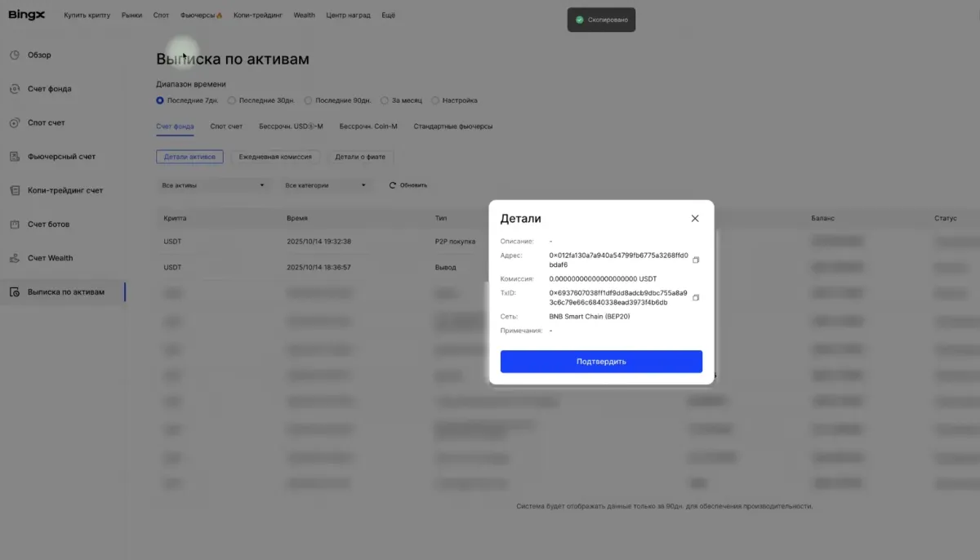Open the Детали о фиате section
Screen dimensions: 980x560
tap(359, 156)
